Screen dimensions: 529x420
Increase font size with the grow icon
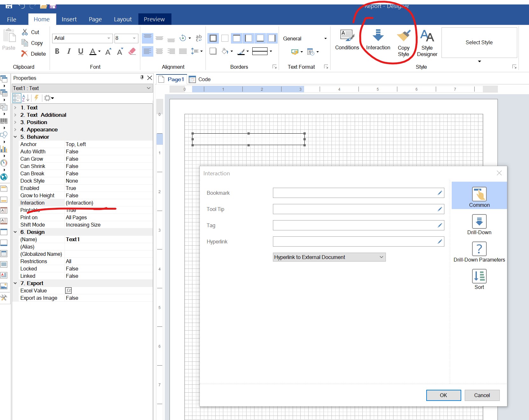pyautogui.click(x=108, y=51)
